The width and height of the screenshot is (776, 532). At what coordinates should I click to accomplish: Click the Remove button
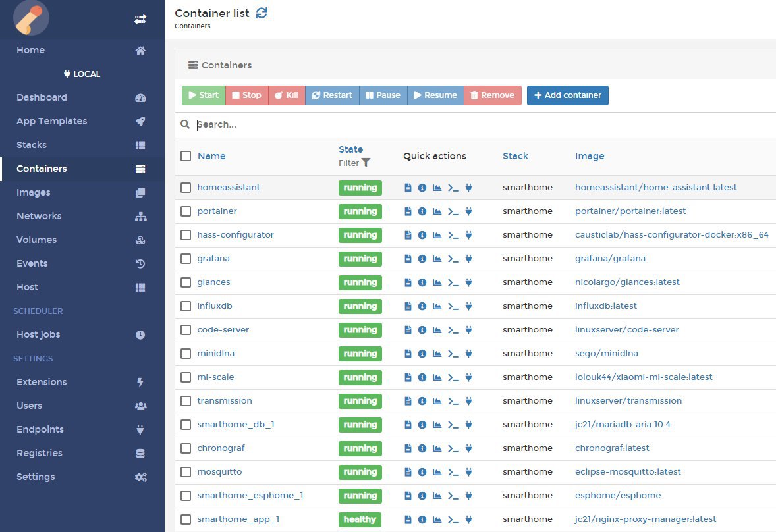(493, 95)
